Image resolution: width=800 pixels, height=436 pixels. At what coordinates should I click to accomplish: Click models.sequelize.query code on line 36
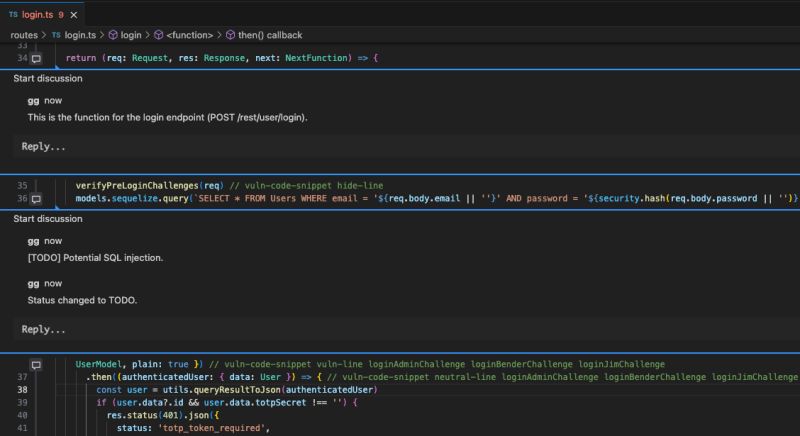coord(132,198)
